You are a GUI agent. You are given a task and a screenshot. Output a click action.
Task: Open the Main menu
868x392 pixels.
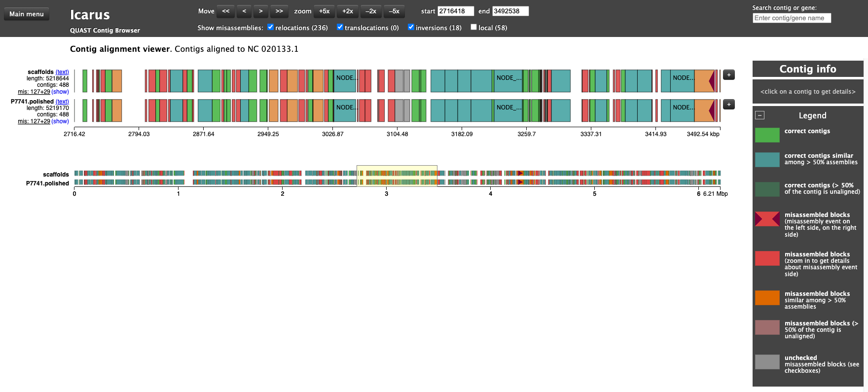click(x=27, y=14)
